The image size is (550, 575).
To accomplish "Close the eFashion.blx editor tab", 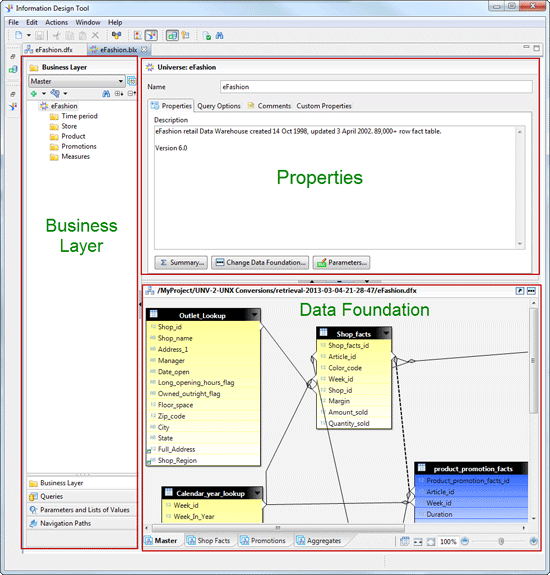I will [144, 49].
